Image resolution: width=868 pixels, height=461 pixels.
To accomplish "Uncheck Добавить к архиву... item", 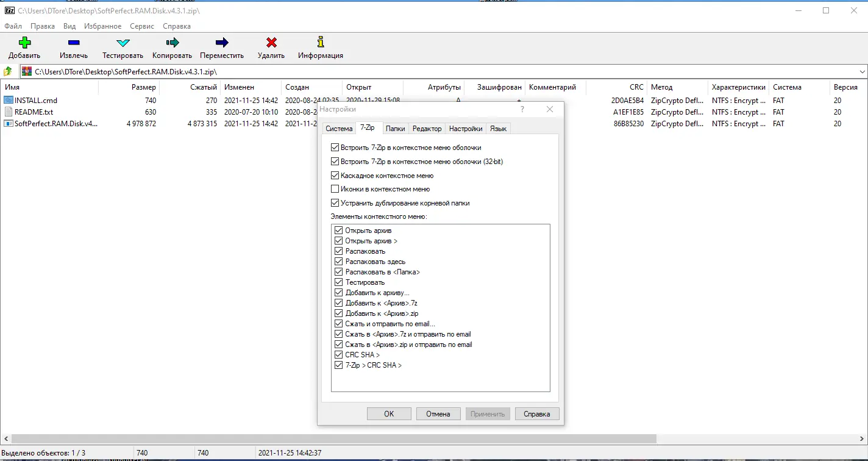I will coord(339,293).
